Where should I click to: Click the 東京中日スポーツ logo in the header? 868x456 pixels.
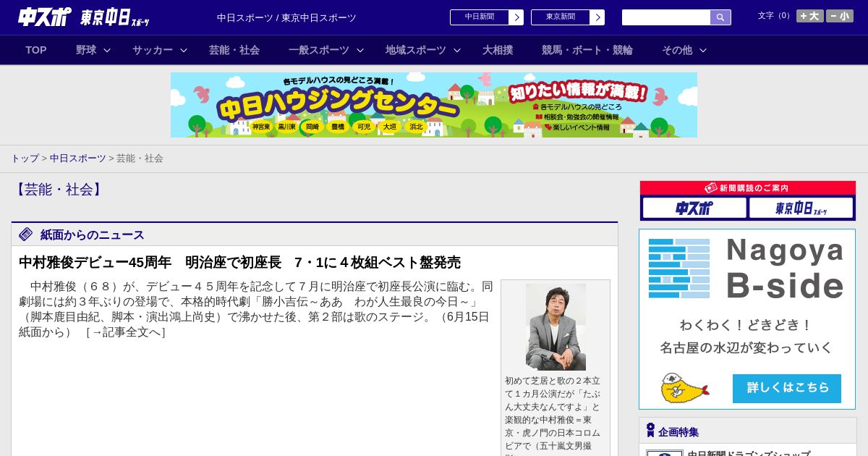coord(115,17)
